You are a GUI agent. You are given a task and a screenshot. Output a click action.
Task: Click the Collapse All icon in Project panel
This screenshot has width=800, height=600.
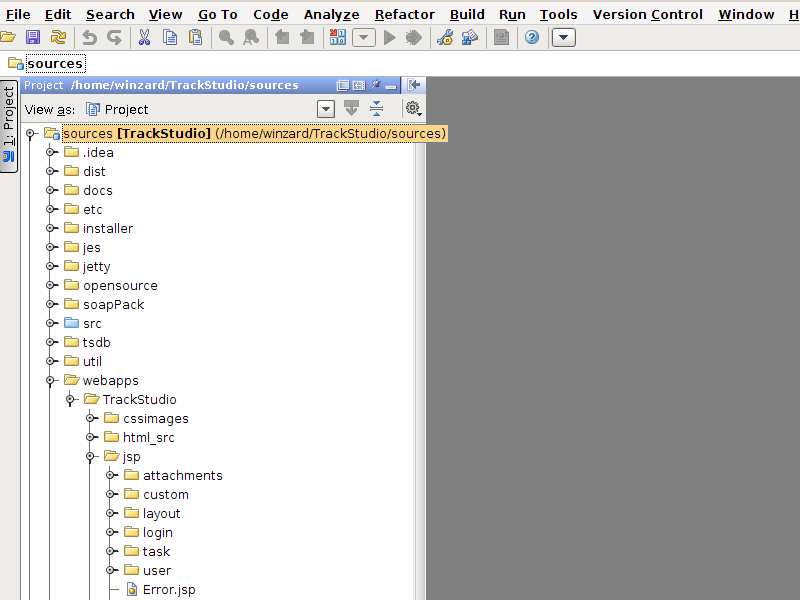(377, 108)
